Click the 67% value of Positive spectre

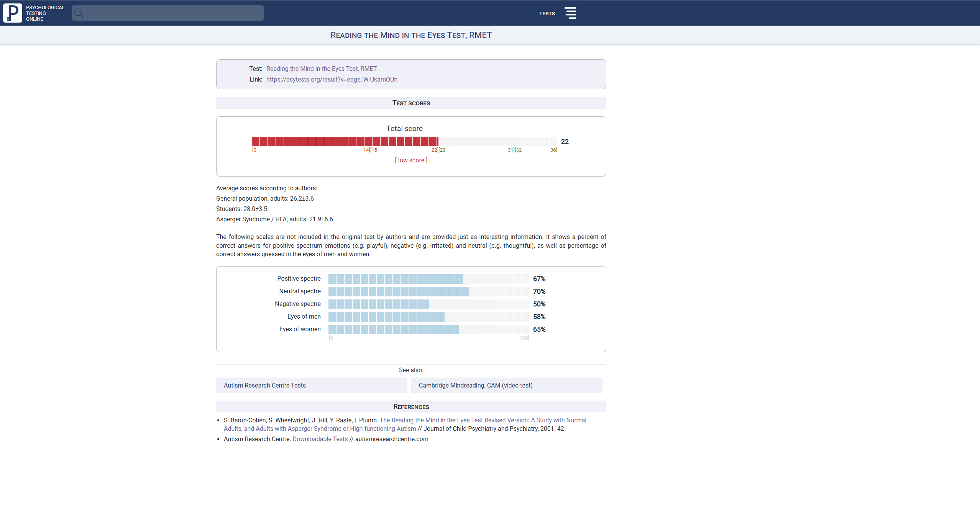tap(539, 279)
